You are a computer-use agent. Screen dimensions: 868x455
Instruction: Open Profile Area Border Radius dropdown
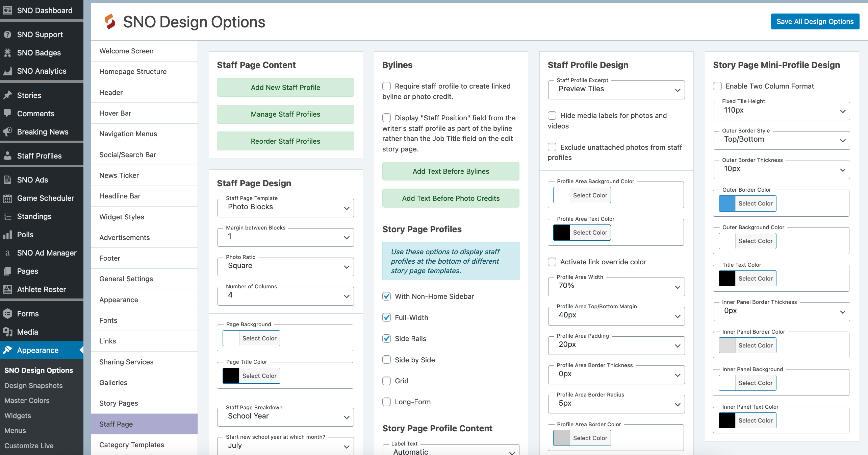coord(616,404)
